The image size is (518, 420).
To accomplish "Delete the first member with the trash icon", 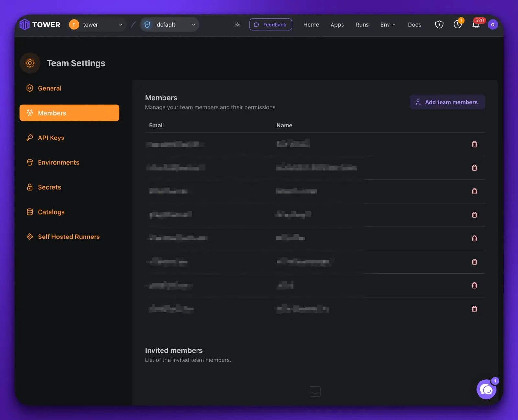I will pyautogui.click(x=474, y=144).
